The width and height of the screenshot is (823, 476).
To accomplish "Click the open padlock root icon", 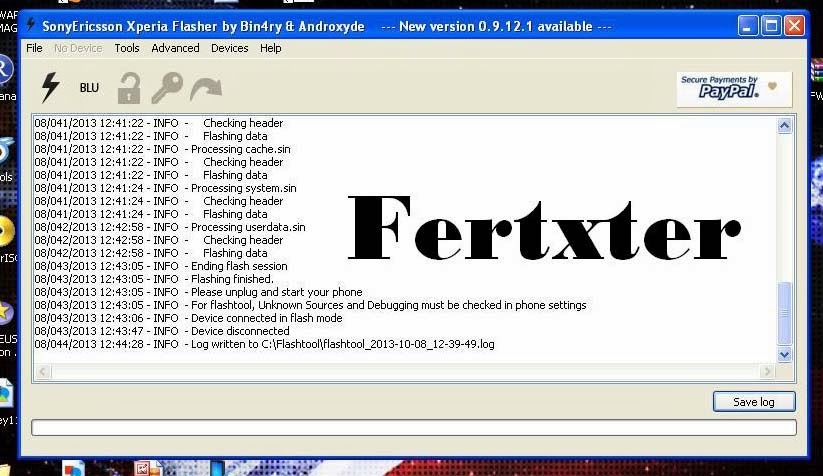I will pos(129,88).
